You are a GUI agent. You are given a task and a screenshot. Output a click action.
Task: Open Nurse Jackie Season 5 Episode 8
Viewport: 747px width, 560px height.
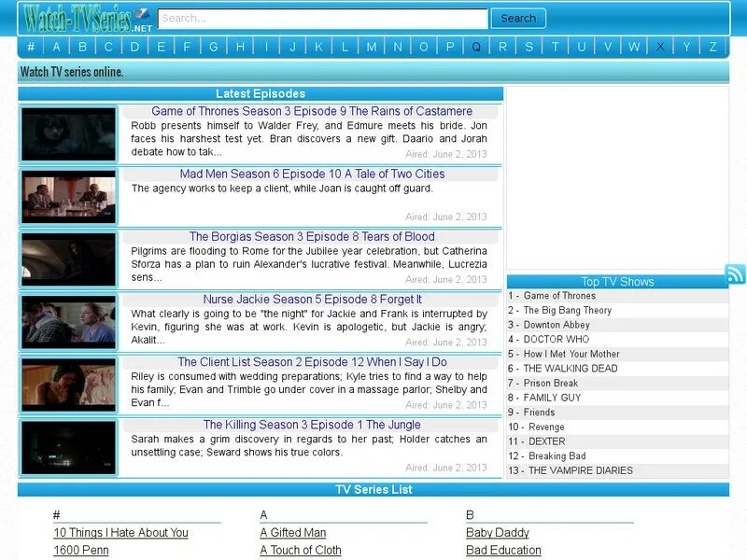click(312, 299)
